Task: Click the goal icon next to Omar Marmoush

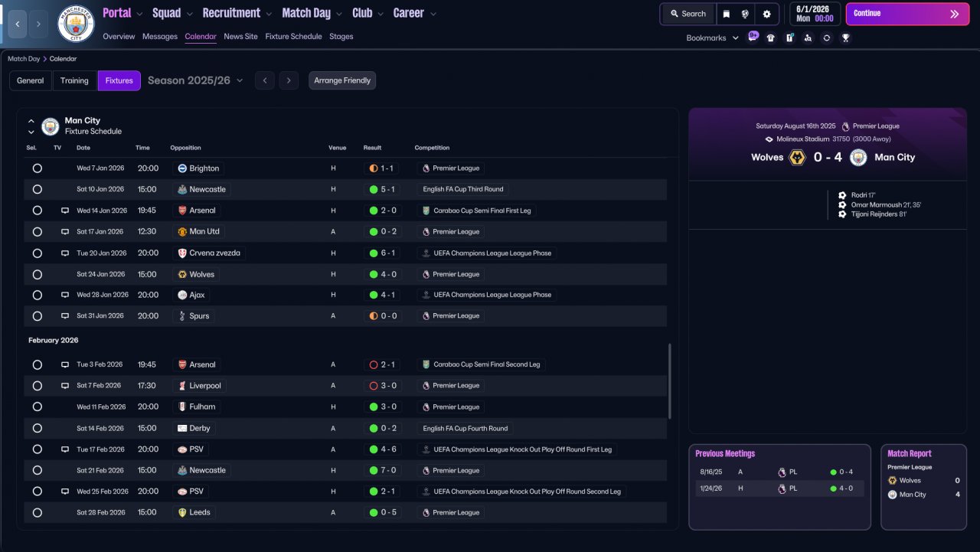Action: 843,204
